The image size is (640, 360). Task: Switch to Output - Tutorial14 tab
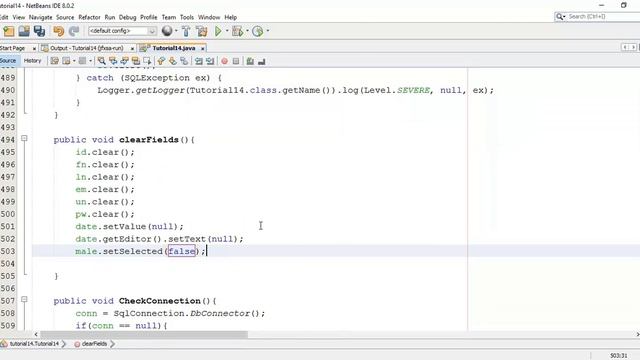(87, 48)
